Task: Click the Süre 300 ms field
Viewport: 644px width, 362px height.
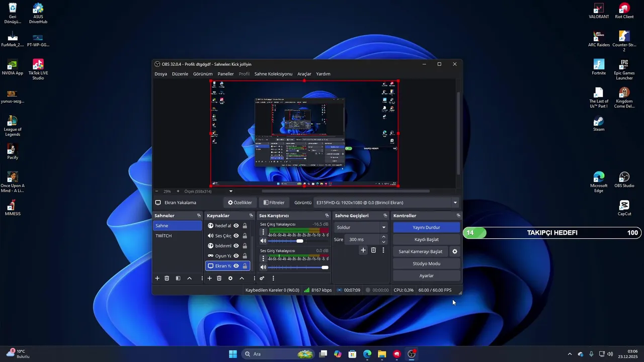Action: (x=363, y=239)
